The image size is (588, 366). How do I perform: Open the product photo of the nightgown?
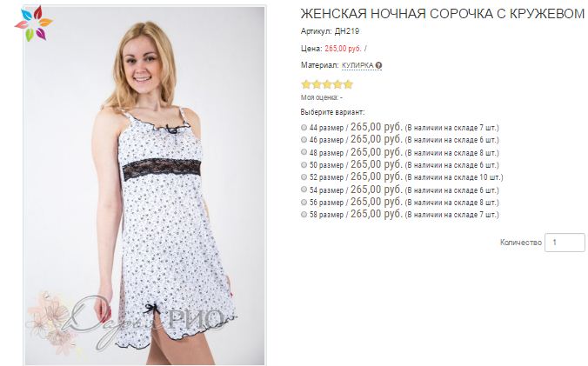point(144,185)
